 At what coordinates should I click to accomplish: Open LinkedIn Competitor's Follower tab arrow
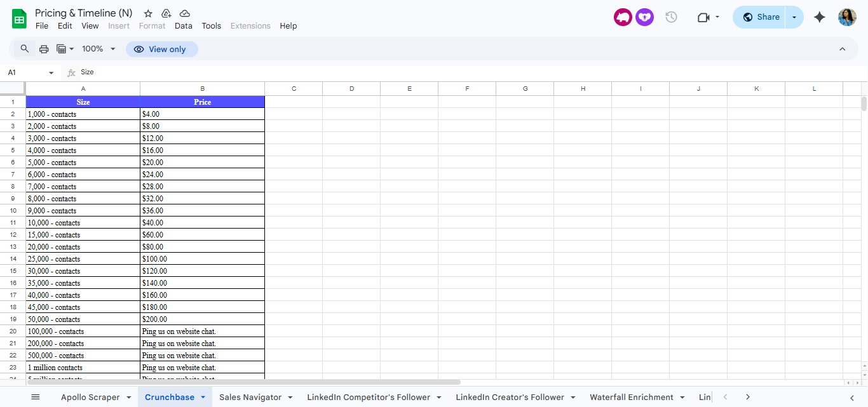pos(439,397)
